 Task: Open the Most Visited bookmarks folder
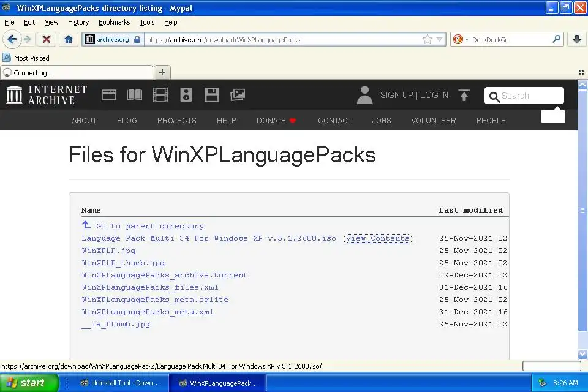coord(26,58)
